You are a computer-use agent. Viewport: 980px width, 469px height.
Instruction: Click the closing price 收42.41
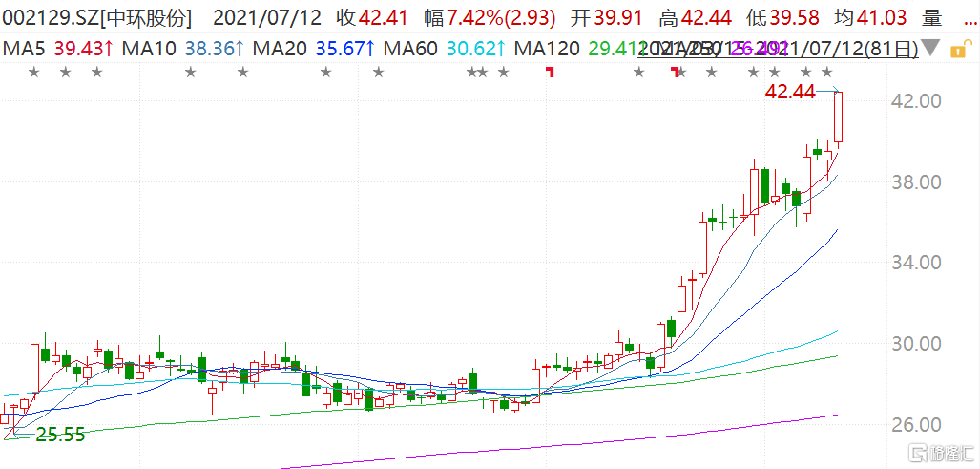[x=372, y=18]
